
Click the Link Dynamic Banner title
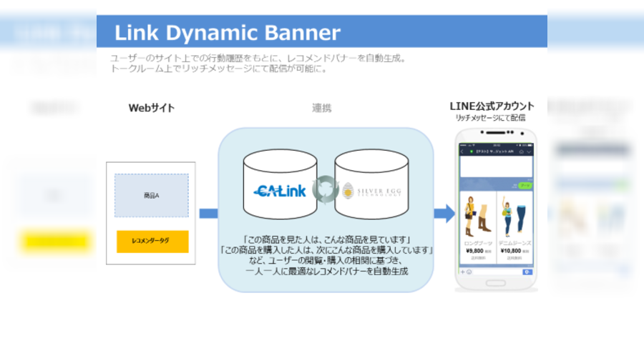227,32
